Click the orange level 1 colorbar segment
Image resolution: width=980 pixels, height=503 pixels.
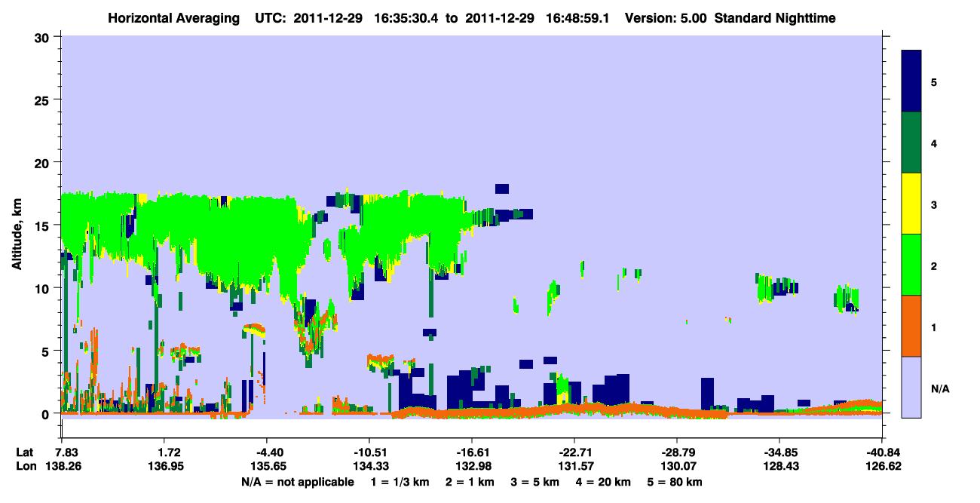[911, 325]
